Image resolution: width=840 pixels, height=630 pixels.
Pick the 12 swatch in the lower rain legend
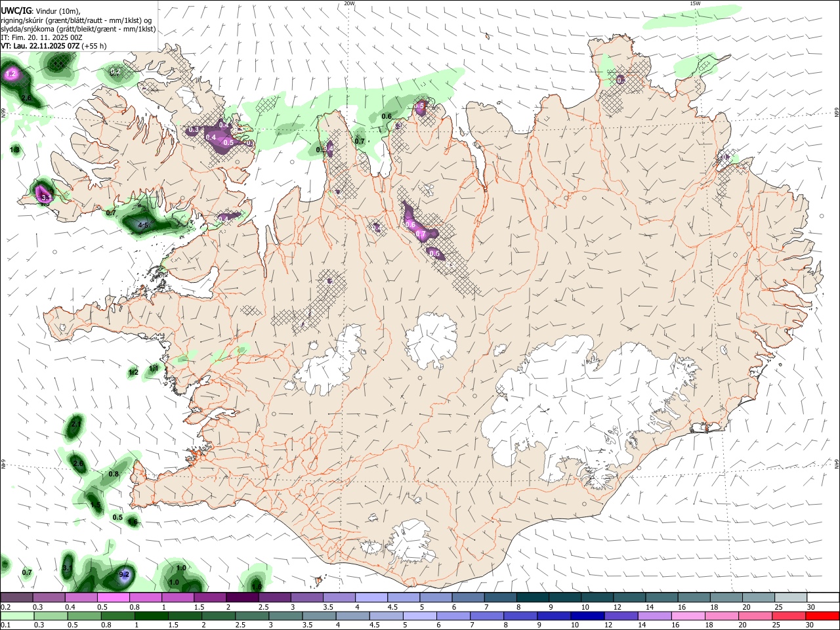pos(621,616)
